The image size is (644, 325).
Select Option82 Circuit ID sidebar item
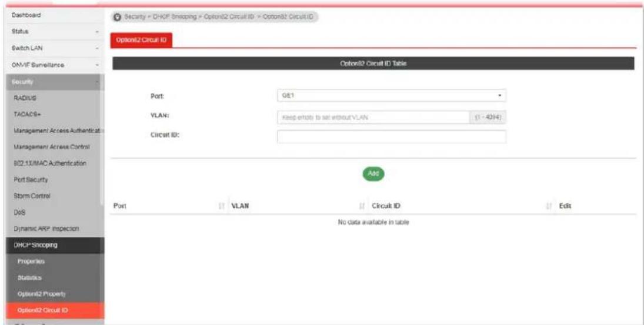point(55,311)
